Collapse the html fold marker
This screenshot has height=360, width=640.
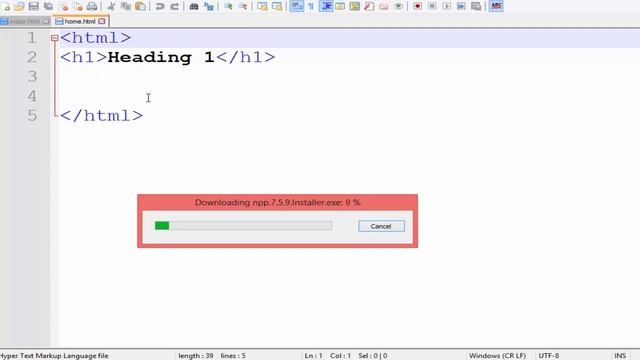(x=55, y=38)
